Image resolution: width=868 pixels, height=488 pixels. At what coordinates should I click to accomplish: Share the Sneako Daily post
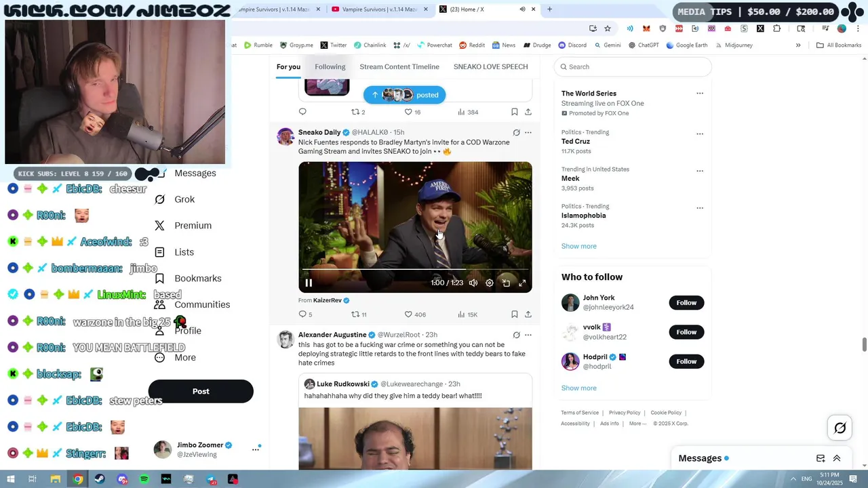click(528, 314)
